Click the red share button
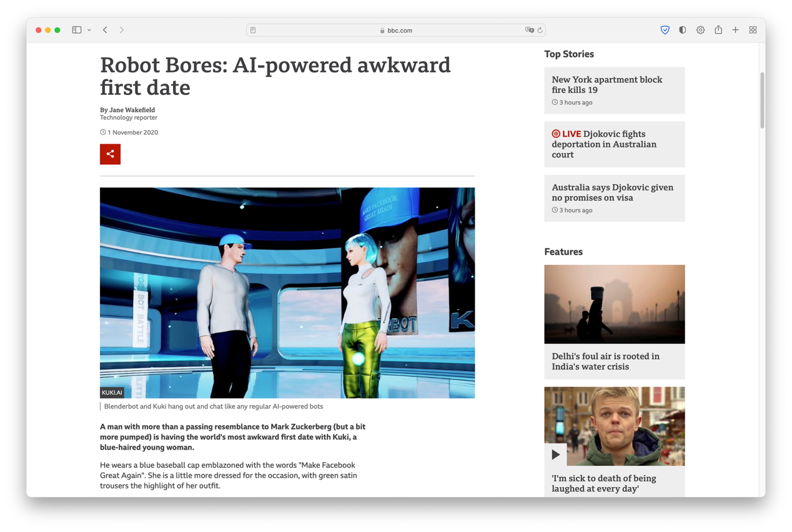 click(x=110, y=154)
